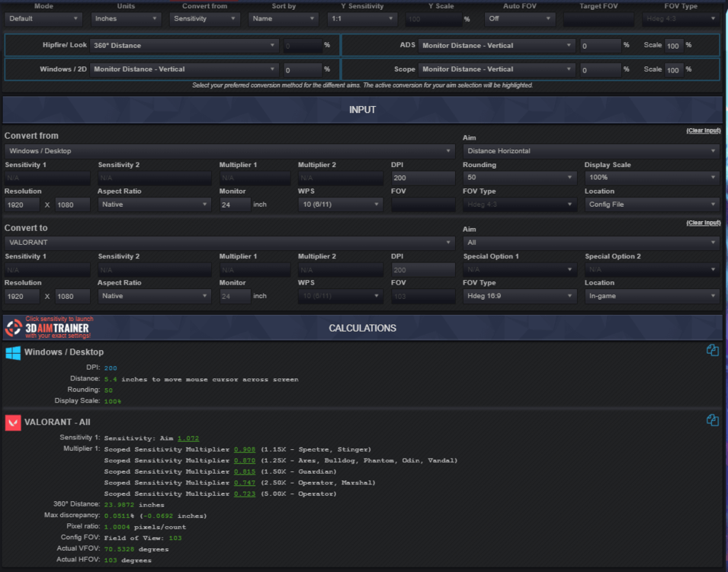This screenshot has width=728, height=572.
Task: Open the Sort by Name dropdown
Action: [x=284, y=19]
